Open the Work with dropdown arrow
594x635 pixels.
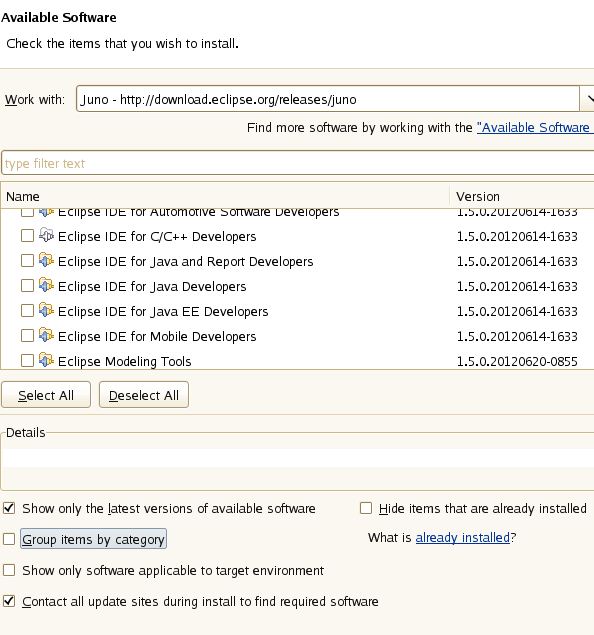tap(587, 98)
